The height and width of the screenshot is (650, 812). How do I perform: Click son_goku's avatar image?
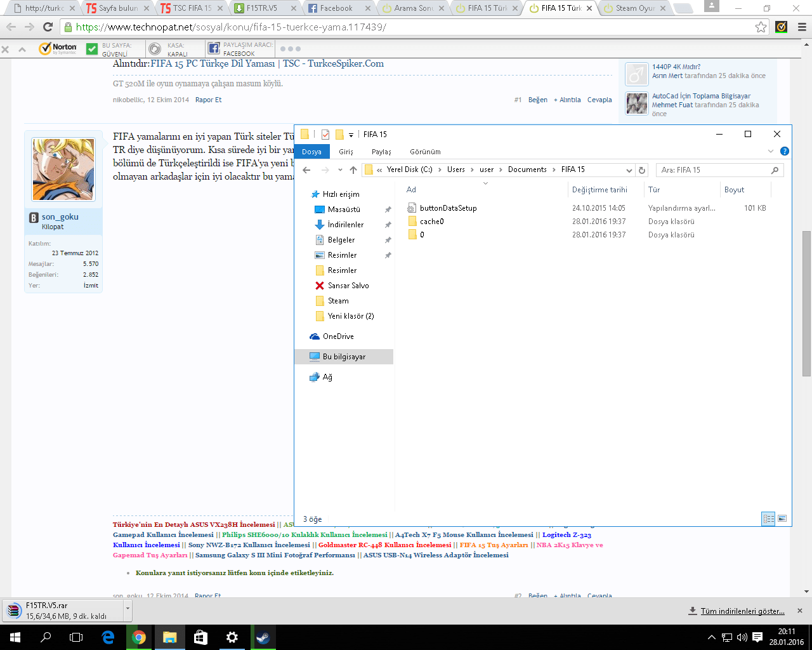(63, 169)
